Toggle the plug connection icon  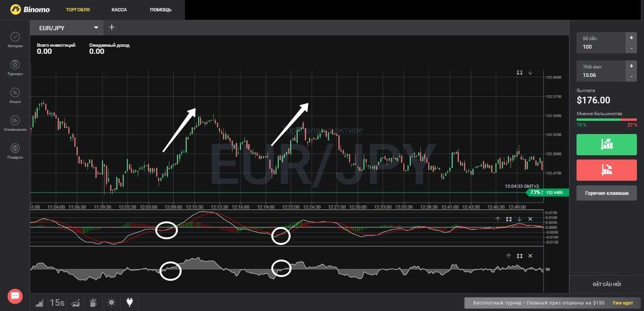(x=130, y=303)
